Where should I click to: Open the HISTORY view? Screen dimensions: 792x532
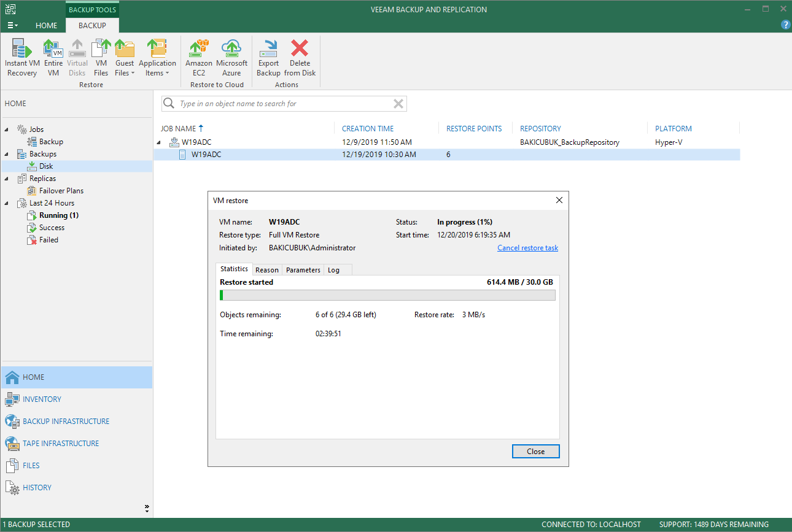[77, 488]
